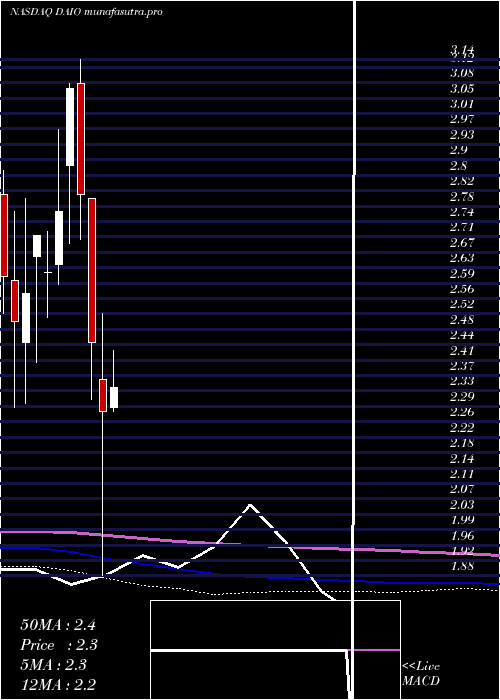The width and height of the screenshot is (500, 700).
Task: Click the 2.74 price axis label
Action: coord(462,212)
